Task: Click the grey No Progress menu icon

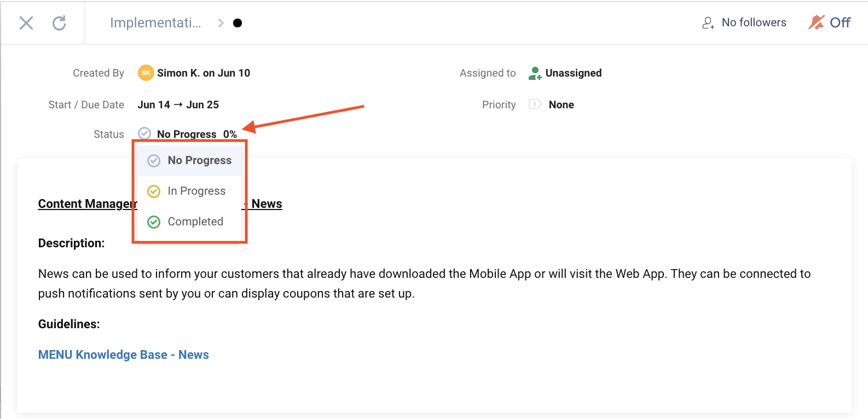Action: tap(154, 160)
